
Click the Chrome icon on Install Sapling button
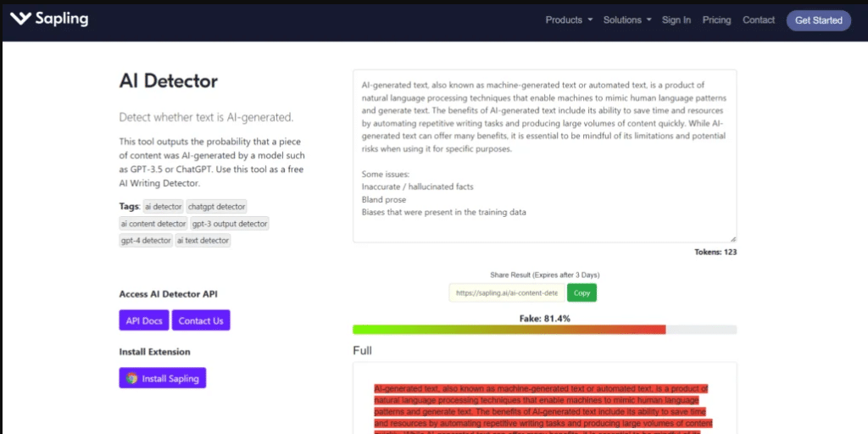[131, 378]
